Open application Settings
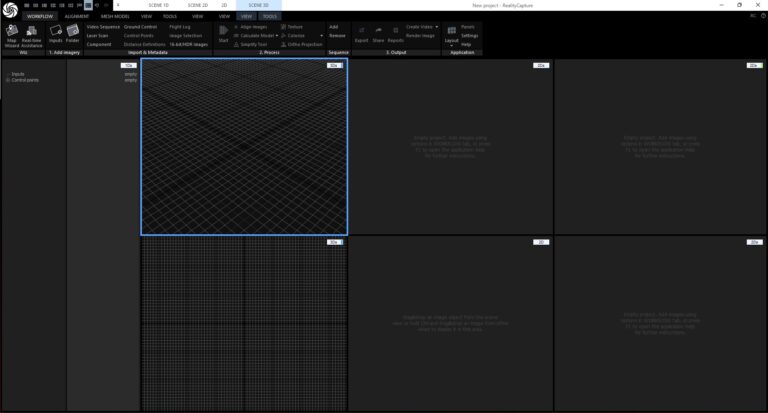The width and height of the screenshot is (768, 413). coord(469,35)
